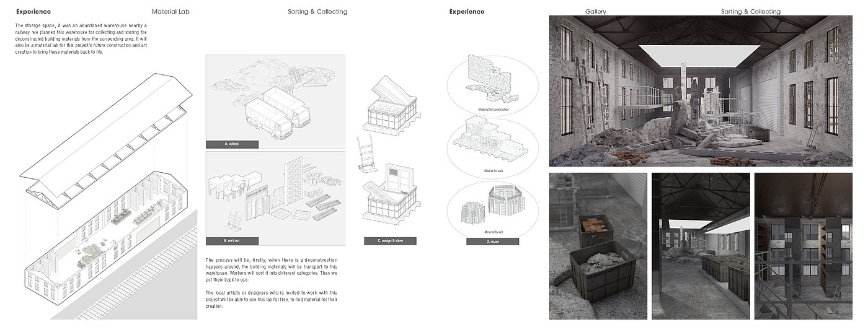The height and width of the screenshot is (335, 868).
Task: Click the paragraph beginning 'The storage space'
Action: (81, 39)
